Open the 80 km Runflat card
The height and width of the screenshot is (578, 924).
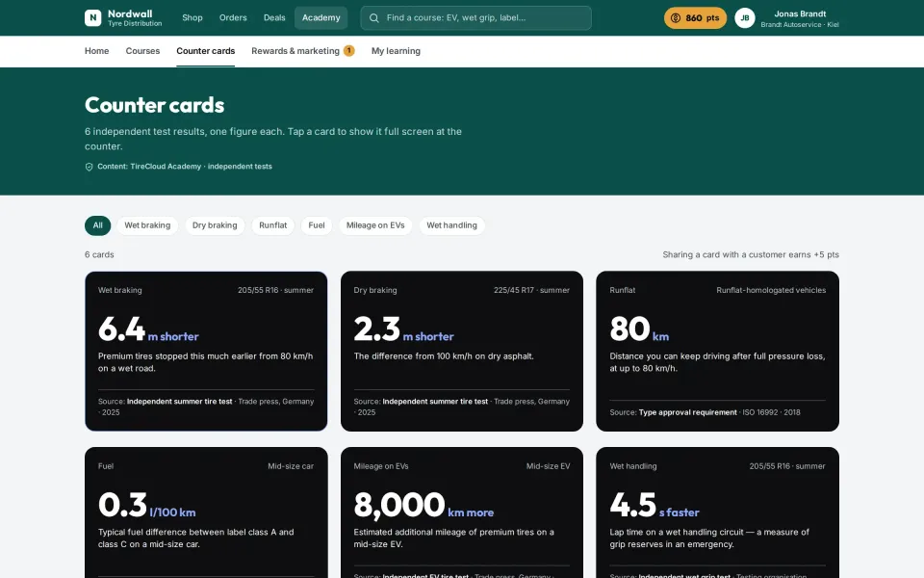717,351
